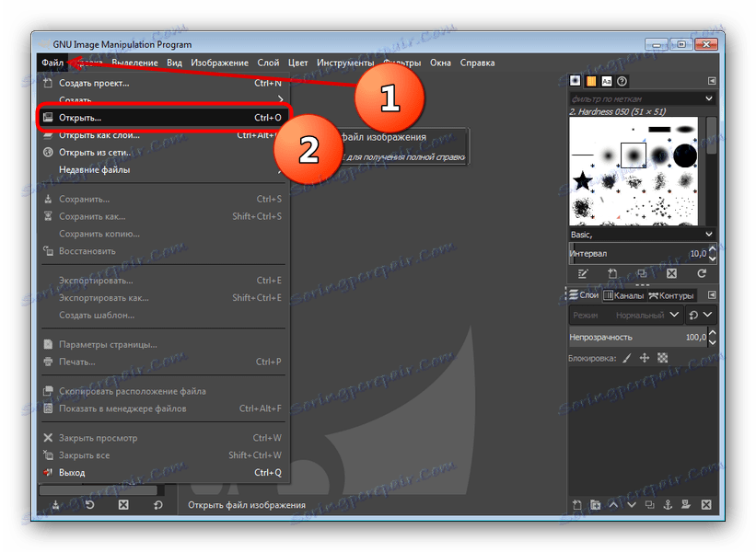
Task: Select the black star brush
Action: pos(583,180)
